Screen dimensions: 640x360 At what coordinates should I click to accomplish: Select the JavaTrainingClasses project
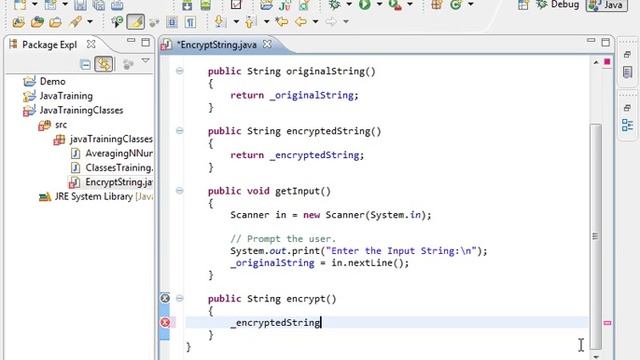click(73, 110)
